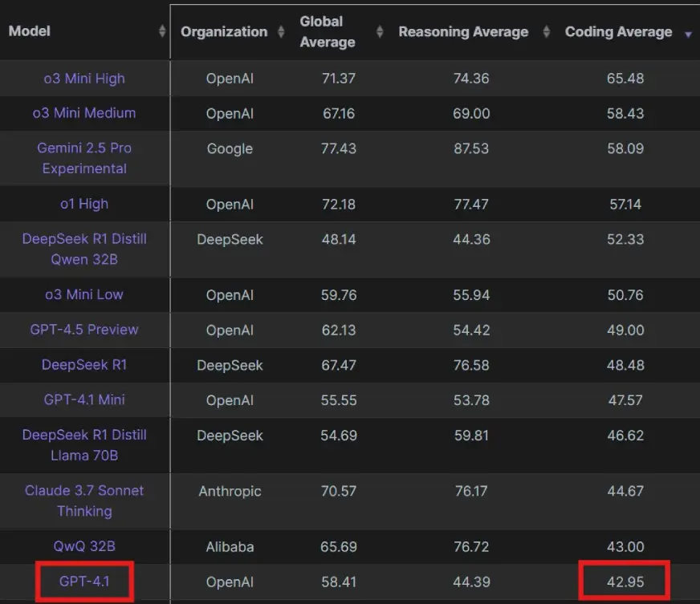Select DeepSeek R1 Distill Qwen 32B link

click(x=84, y=249)
